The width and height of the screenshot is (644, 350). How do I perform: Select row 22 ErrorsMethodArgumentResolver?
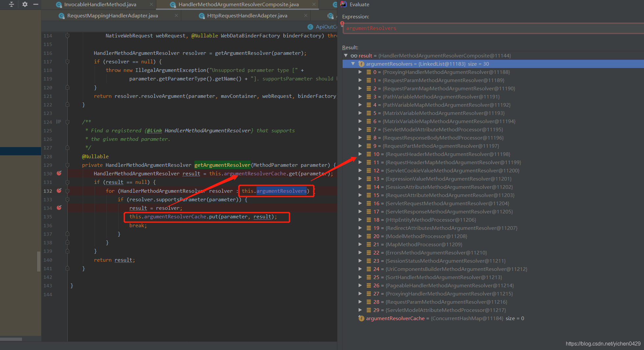click(x=493, y=252)
